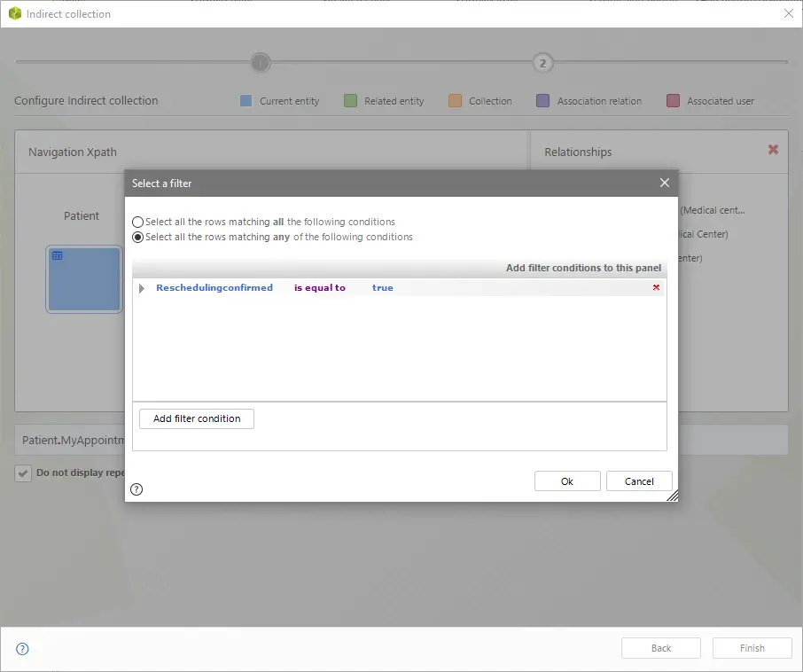Delete the Reschedulingconfirmed filter condition

[x=656, y=287]
